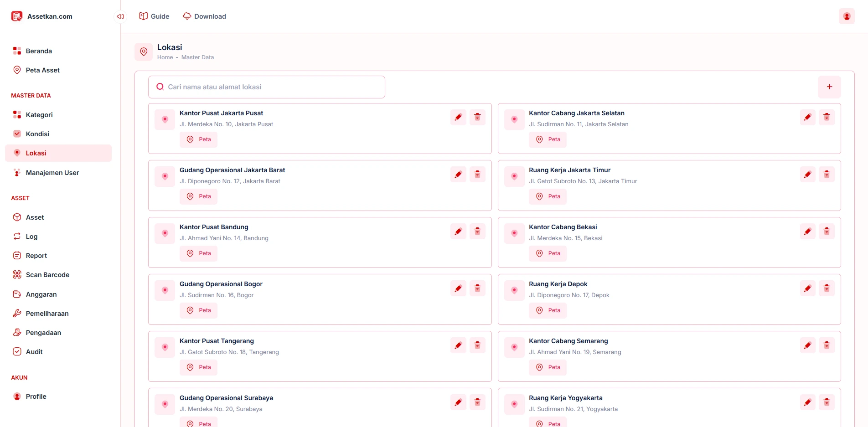Edit Gudang Operasional Surabaya location
Viewport: 868px width, 427px height.
point(458,402)
